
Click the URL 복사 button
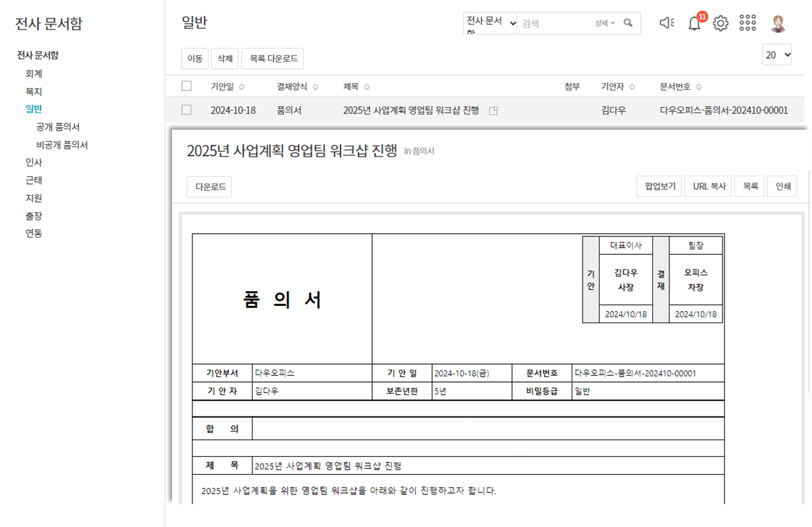point(709,187)
